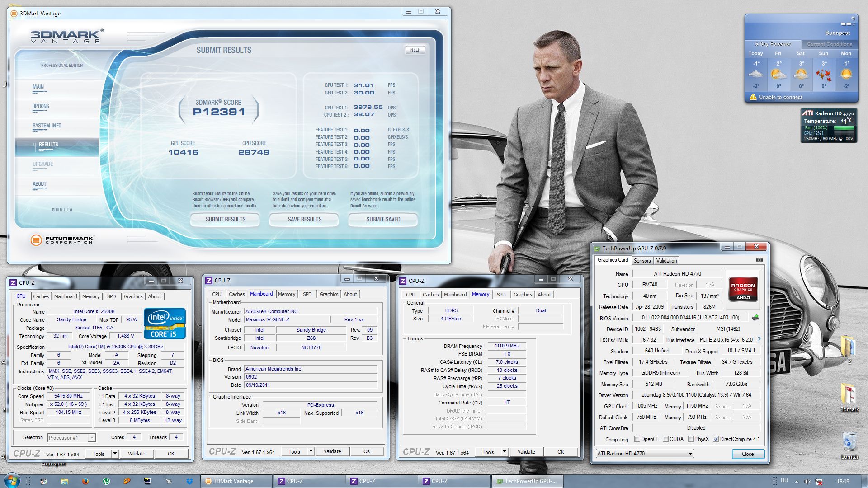Viewport: 868px width, 488px height.
Task: Click OK in CPU-Z Mainboard window
Action: [x=367, y=451]
